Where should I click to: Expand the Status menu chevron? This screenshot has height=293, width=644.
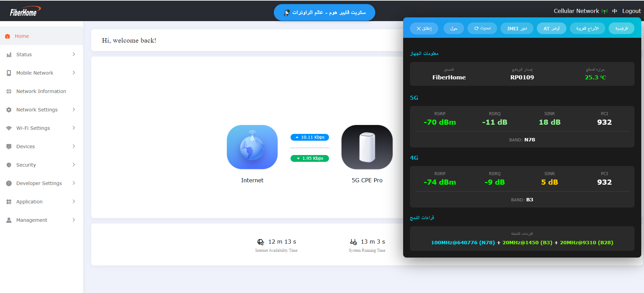pos(74,55)
